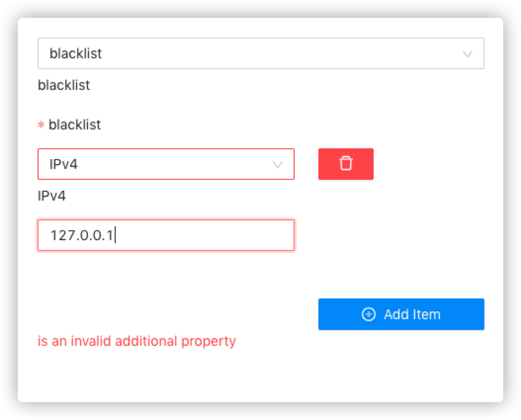Click inside the 127.0.0.1 input field
This screenshot has width=521, height=420.
pos(166,235)
